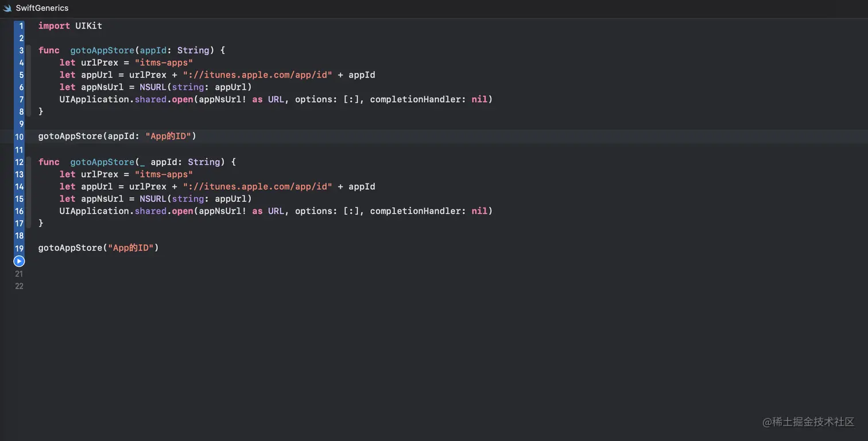Viewport: 868px width, 441px height.
Task: Click 'UIApplication' on line 7
Action: [94, 99]
